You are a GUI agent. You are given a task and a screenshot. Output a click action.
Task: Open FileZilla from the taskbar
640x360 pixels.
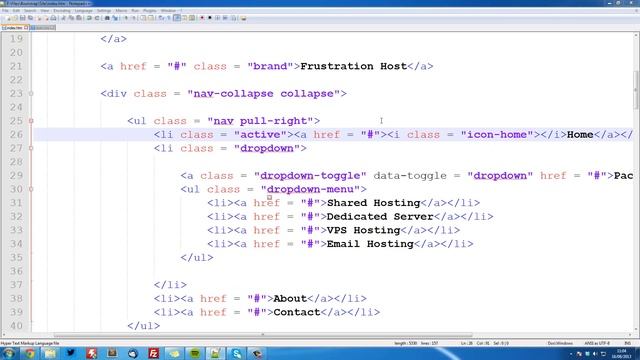(153, 353)
